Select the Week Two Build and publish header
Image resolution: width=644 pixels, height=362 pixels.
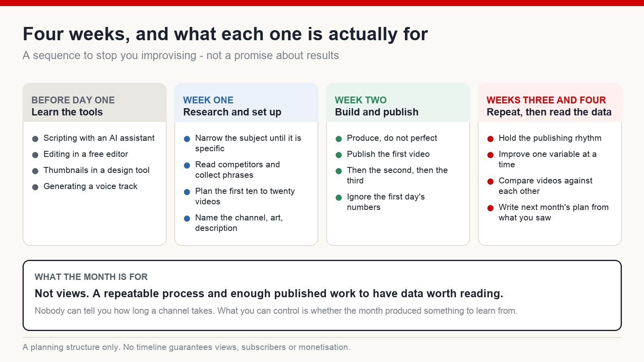398,103
